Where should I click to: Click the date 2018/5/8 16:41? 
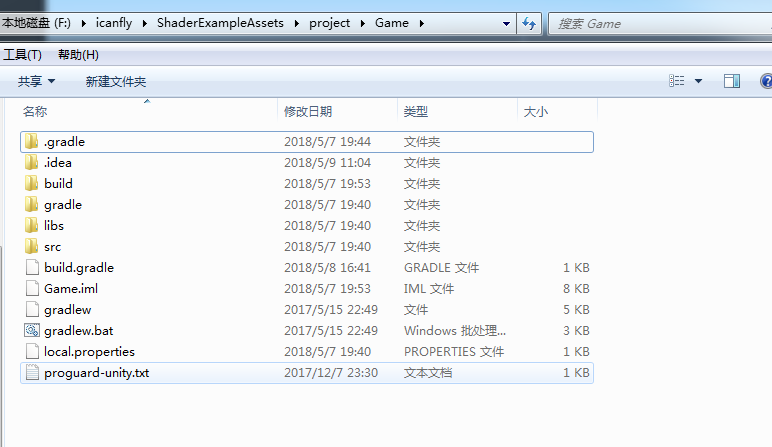tap(327, 267)
